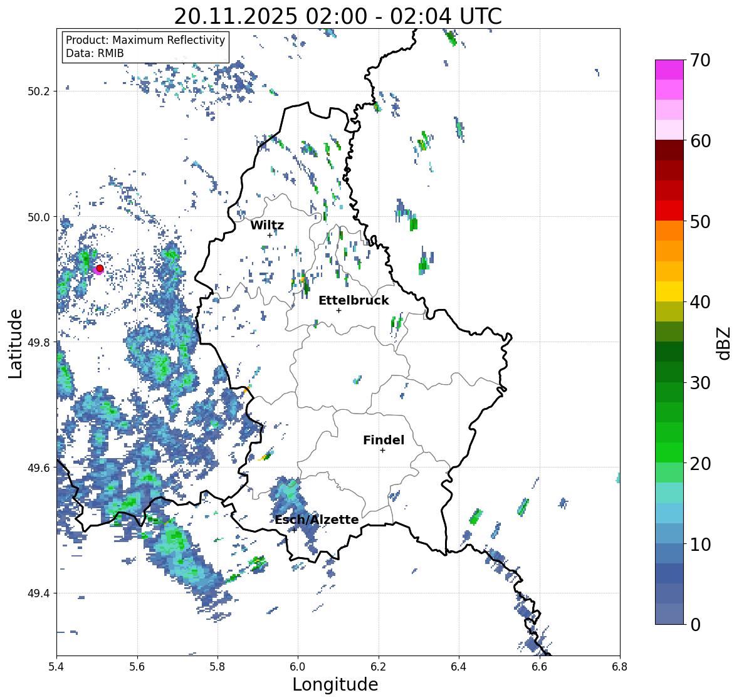The width and height of the screenshot is (739, 700).
Task: Click the plus marker below Wiltz
Action: click(x=270, y=236)
